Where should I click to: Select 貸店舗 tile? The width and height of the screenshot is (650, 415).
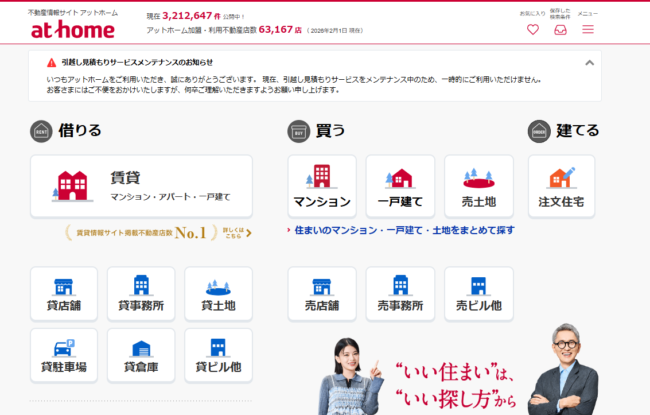[64, 294]
